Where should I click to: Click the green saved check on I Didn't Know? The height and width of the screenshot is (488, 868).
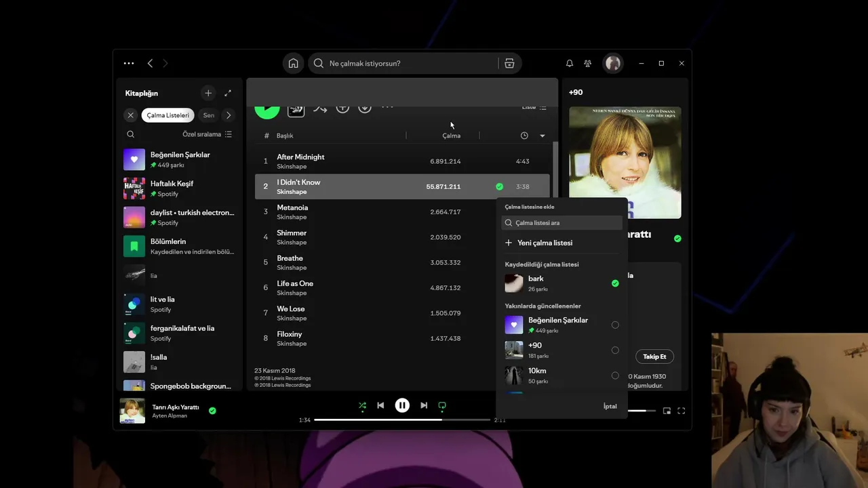coord(499,186)
